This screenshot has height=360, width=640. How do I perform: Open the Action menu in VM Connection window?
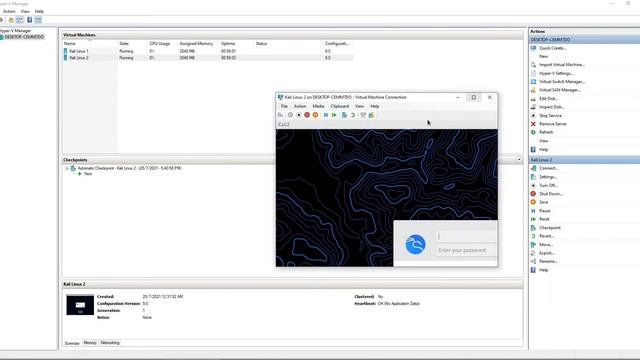300,106
